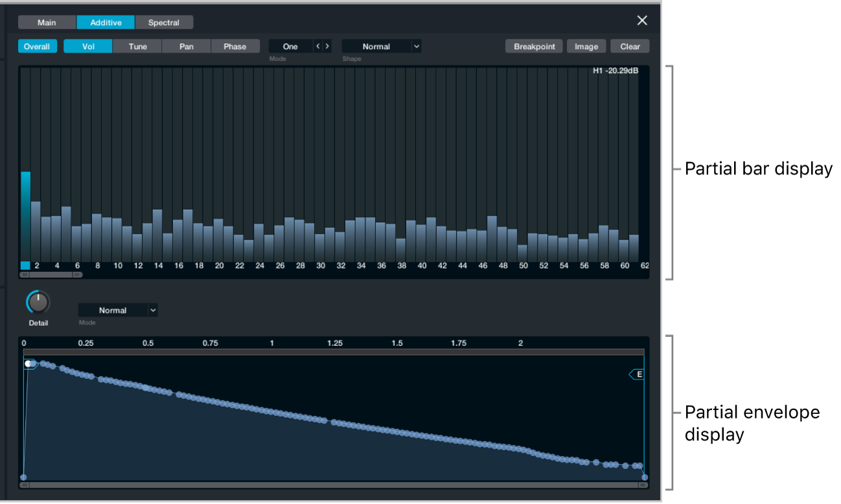Select the Overall edit mode
Viewport: 841px width, 504px height.
pos(37,46)
